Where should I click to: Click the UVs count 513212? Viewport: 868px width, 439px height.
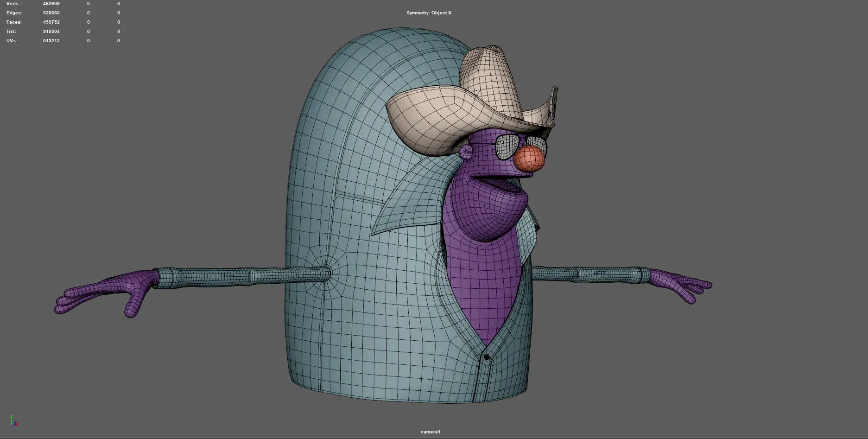51,41
